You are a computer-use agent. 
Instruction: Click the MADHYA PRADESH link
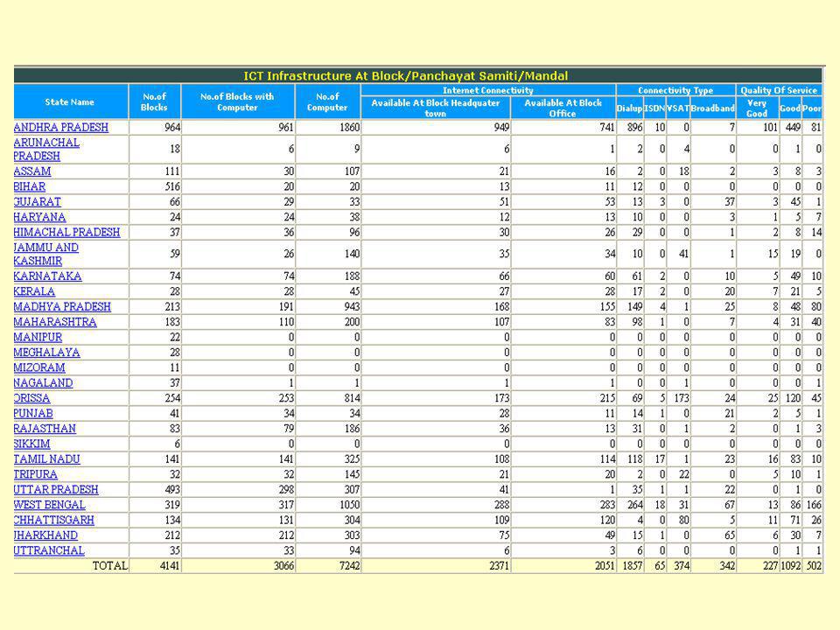pyautogui.click(x=62, y=307)
